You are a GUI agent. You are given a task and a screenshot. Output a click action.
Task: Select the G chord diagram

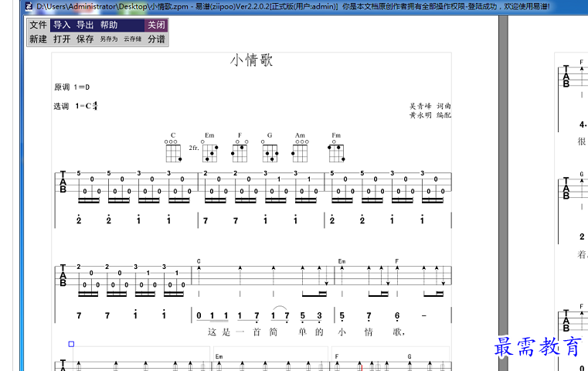(x=270, y=148)
